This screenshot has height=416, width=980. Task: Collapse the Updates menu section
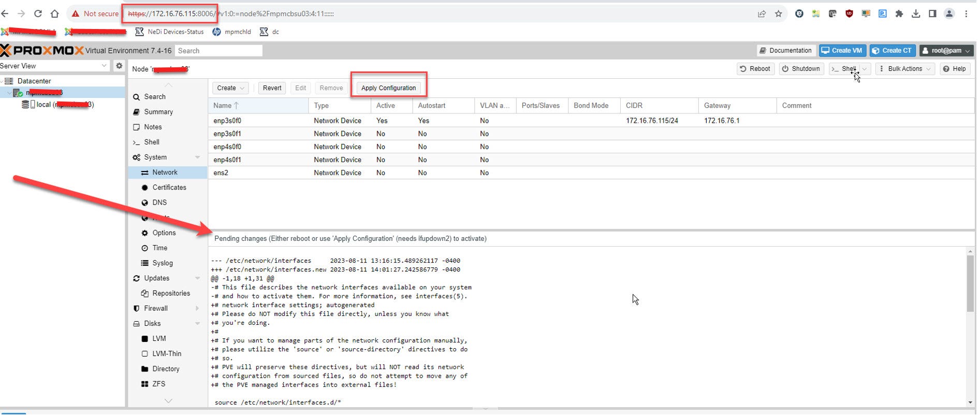point(197,278)
